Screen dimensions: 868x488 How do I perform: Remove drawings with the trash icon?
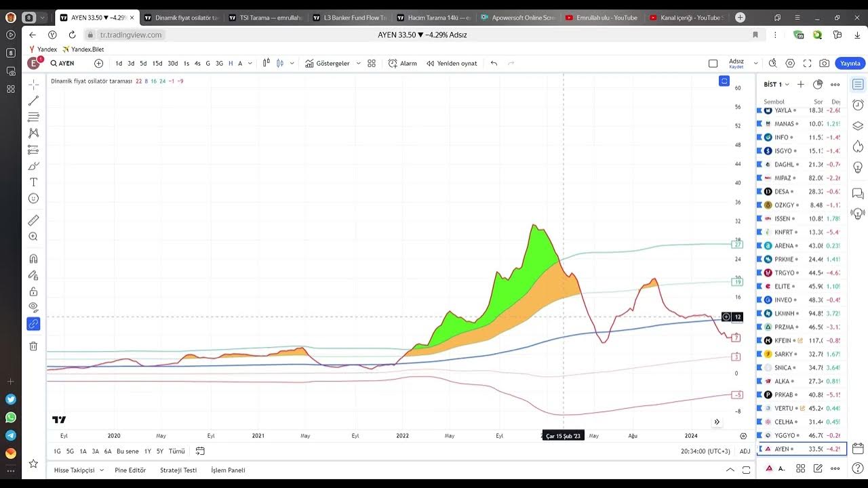(33, 346)
